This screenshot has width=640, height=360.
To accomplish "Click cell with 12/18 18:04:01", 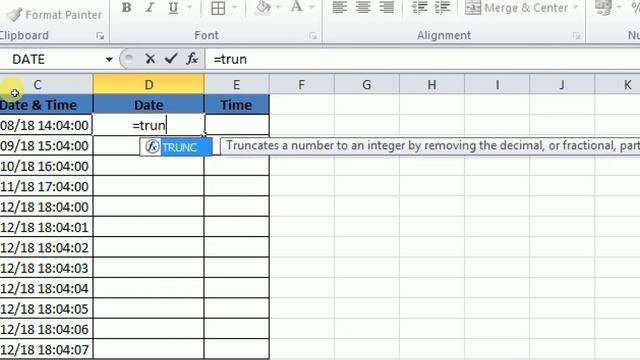I will [x=46, y=227].
